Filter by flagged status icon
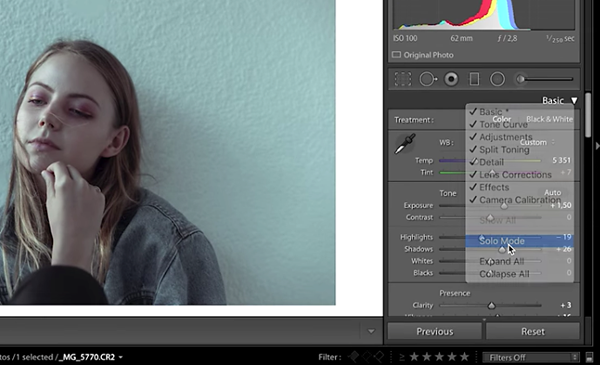Viewport: 600px width, 365px height. click(x=354, y=357)
